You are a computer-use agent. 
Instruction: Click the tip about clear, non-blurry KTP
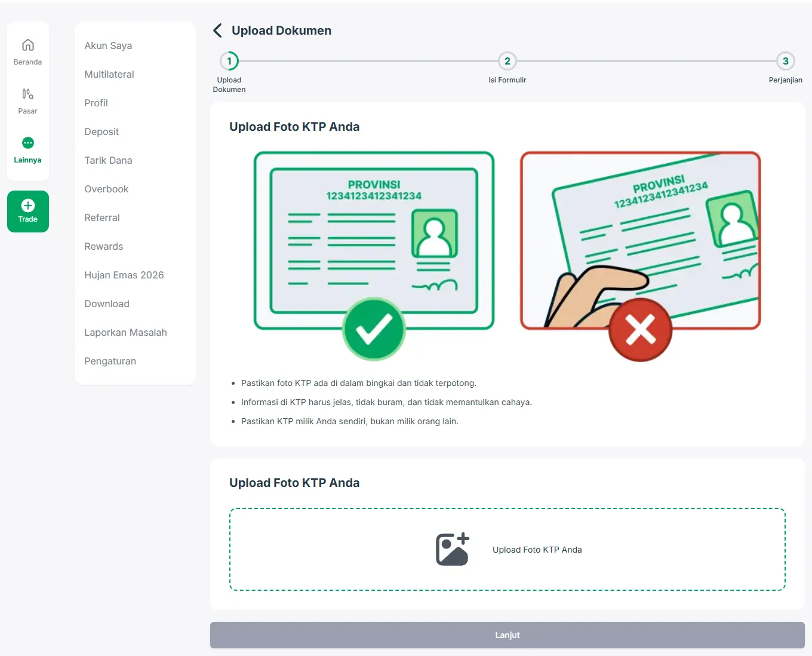[x=386, y=402]
